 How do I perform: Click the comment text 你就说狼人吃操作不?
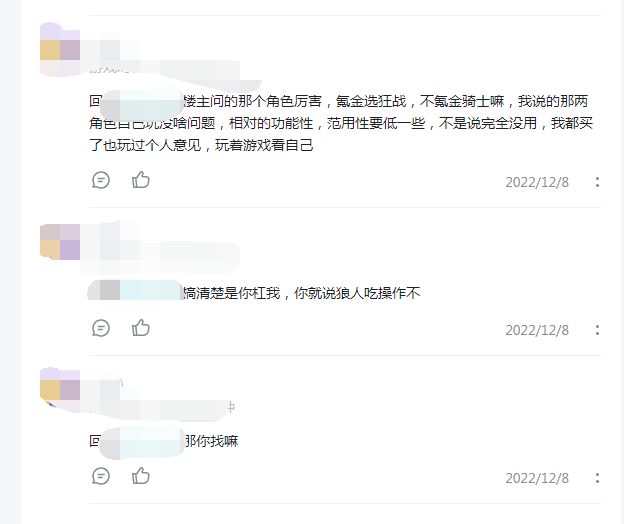point(357,293)
